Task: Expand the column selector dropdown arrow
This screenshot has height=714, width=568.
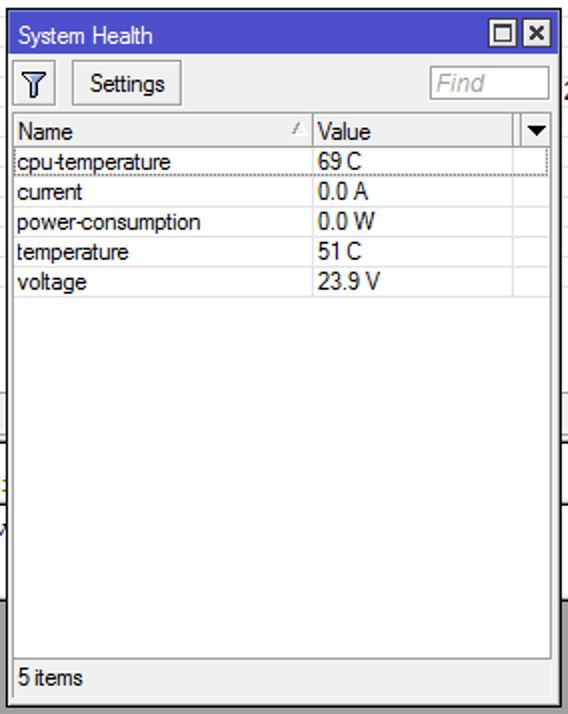Action: [536, 131]
